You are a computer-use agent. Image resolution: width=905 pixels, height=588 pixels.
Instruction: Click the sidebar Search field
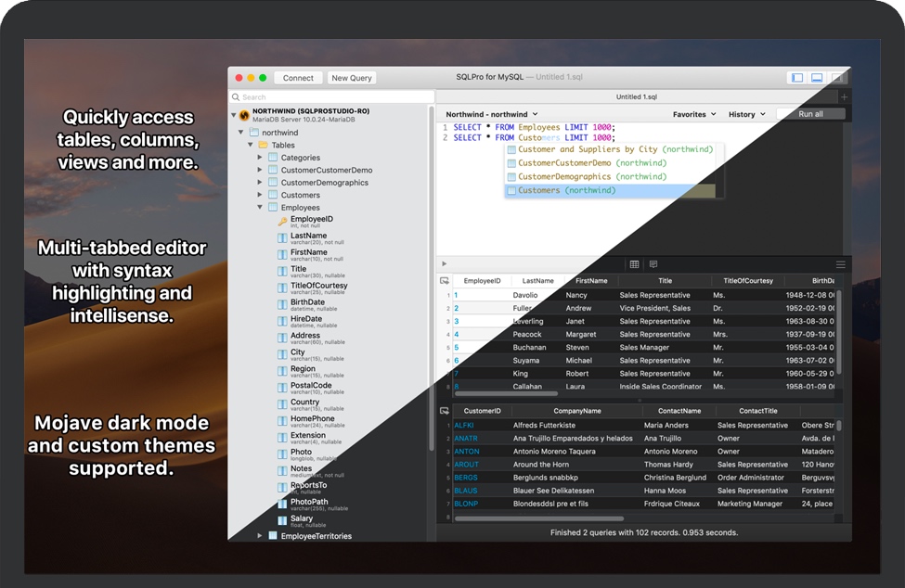pos(331,96)
